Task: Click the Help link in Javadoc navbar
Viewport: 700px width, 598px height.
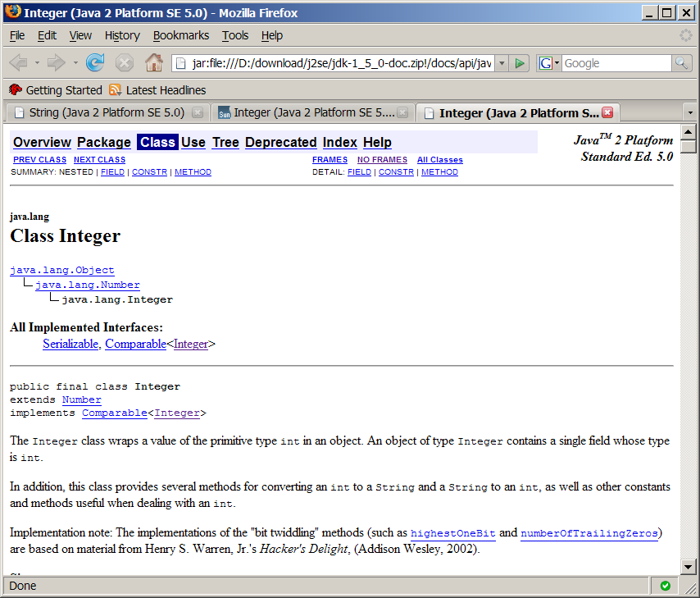Action: click(377, 142)
